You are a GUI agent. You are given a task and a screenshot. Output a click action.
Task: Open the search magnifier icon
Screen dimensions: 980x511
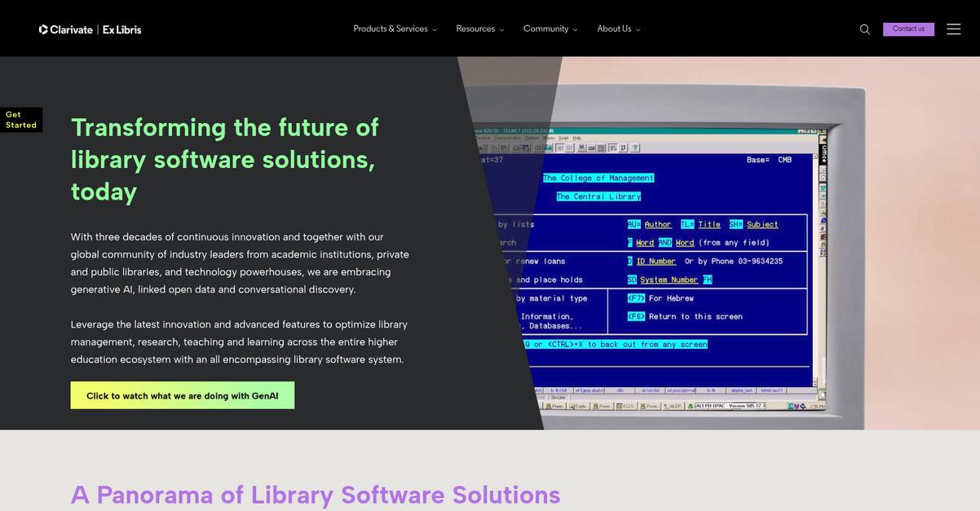tap(865, 29)
